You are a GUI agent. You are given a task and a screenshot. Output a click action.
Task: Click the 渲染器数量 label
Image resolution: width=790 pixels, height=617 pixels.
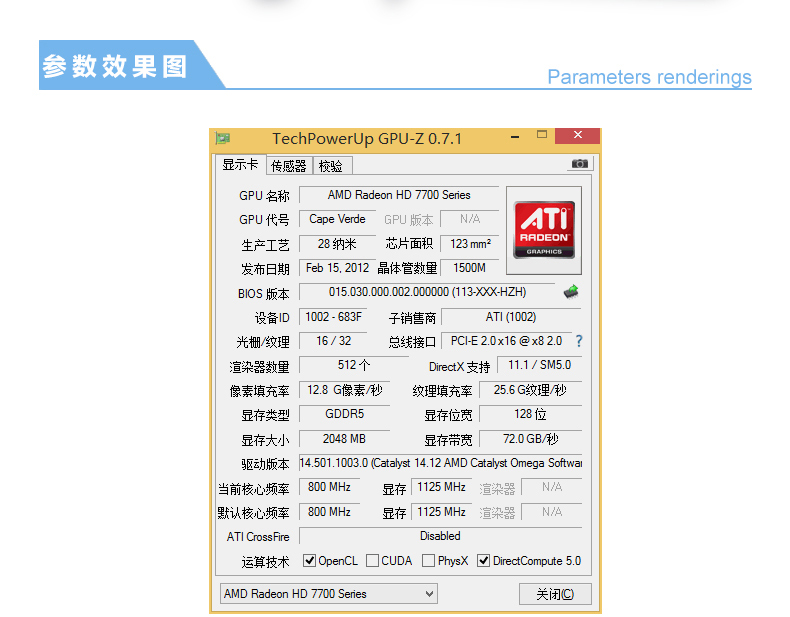click(x=259, y=367)
